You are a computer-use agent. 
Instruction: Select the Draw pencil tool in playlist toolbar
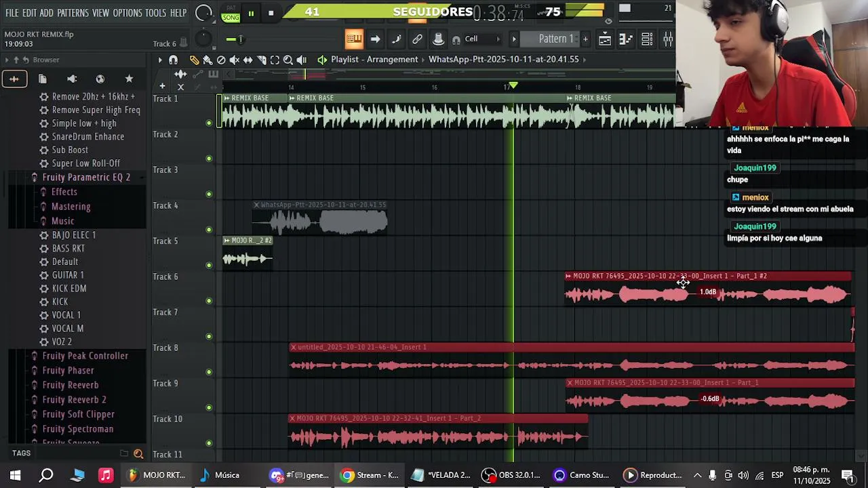194,60
